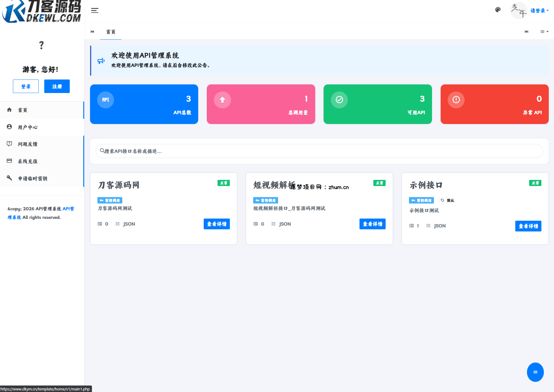Click the up arrow icon on pink card
The height and width of the screenshot is (392, 554).
tap(222, 100)
